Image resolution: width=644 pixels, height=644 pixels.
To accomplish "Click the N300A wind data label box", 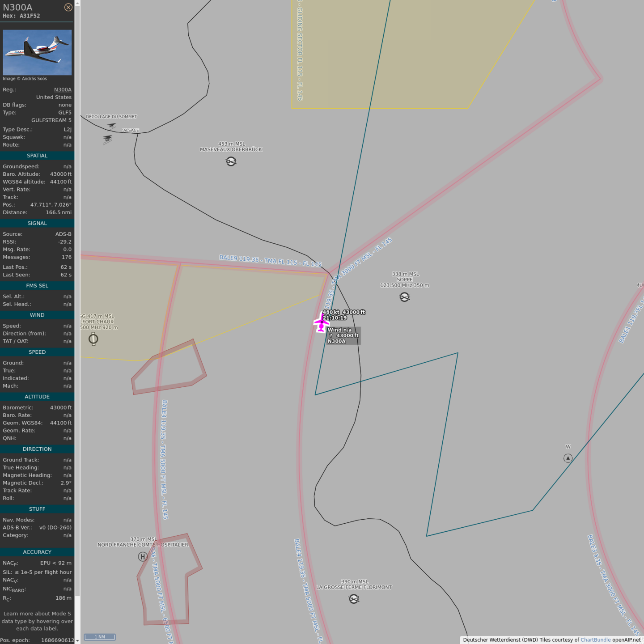I will (x=343, y=335).
